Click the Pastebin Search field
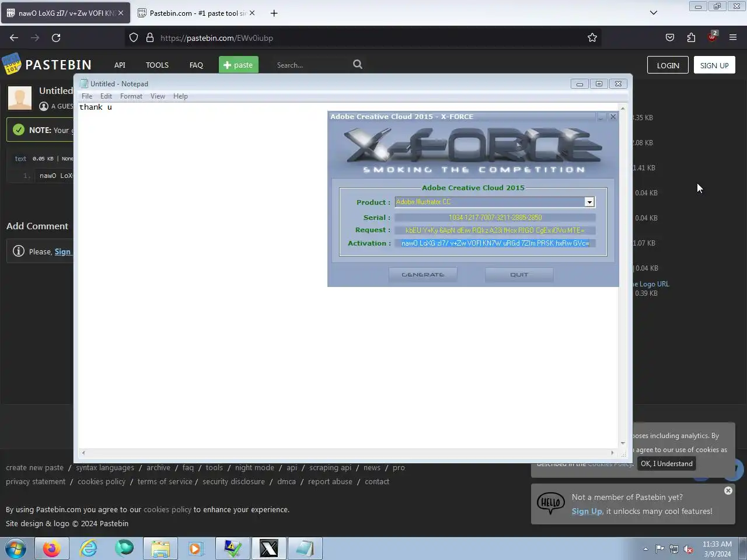The image size is (747, 560). [312, 65]
